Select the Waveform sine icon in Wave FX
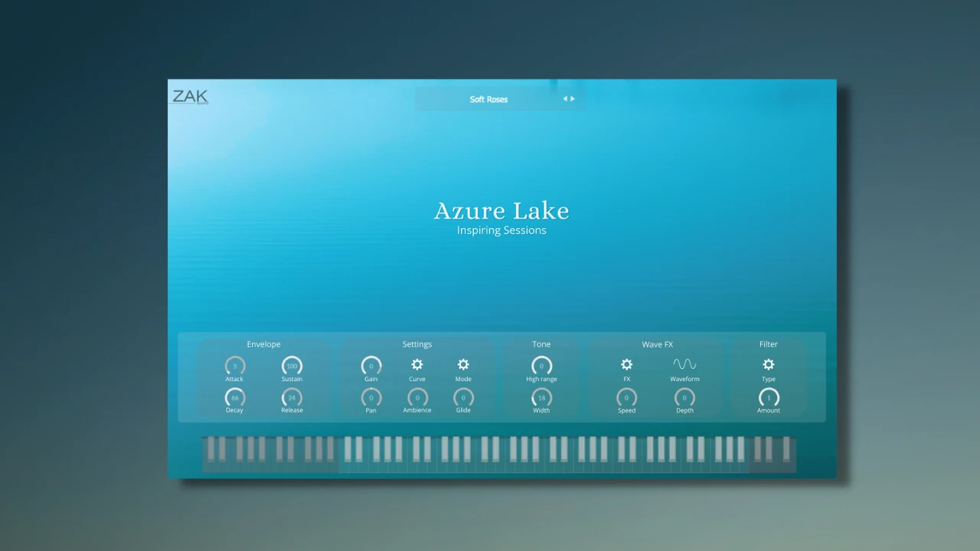The height and width of the screenshot is (551, 980). tap(684, 364)
